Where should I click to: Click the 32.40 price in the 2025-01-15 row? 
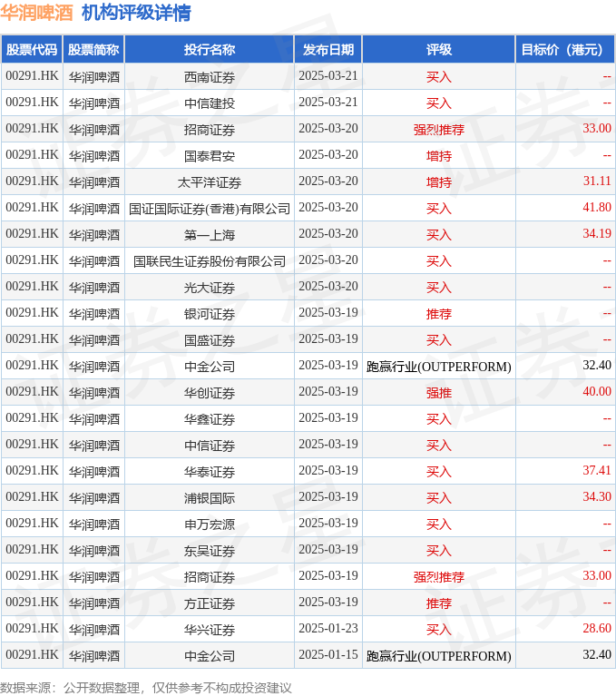pyautogui.click(x=597, y=655)
